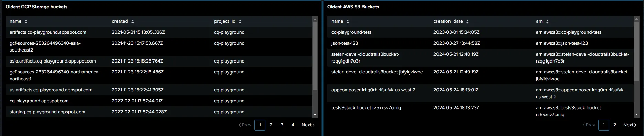Sort GCP buckets by project_id column arrows
Image resolution: width=644 pixels, height=136 pixels.
[x=240, y=22]
